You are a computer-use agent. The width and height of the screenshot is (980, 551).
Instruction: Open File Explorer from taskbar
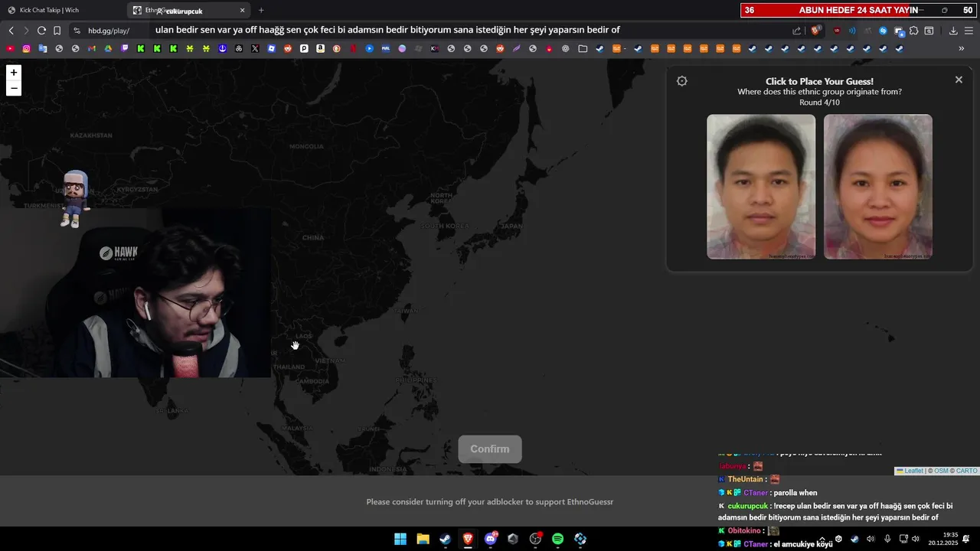423,539
